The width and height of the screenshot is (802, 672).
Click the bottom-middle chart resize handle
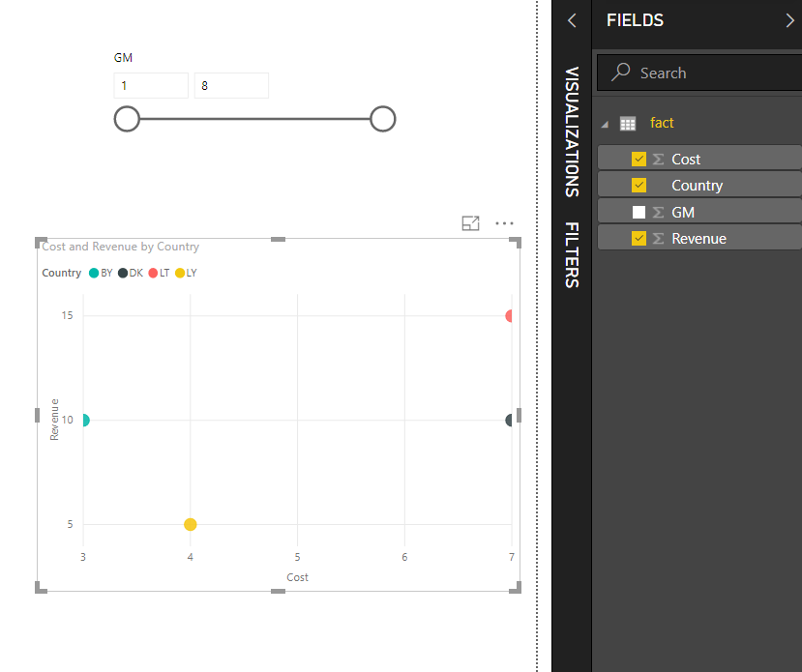coord(278,591)
